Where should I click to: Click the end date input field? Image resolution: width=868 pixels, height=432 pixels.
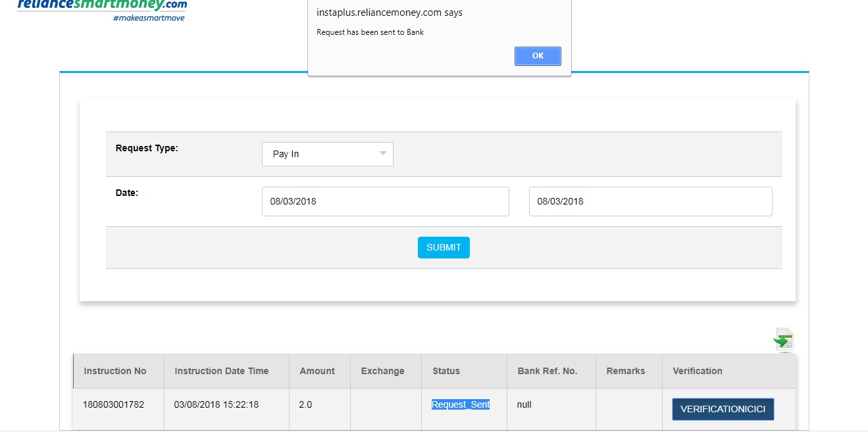[x=650, y=201]
